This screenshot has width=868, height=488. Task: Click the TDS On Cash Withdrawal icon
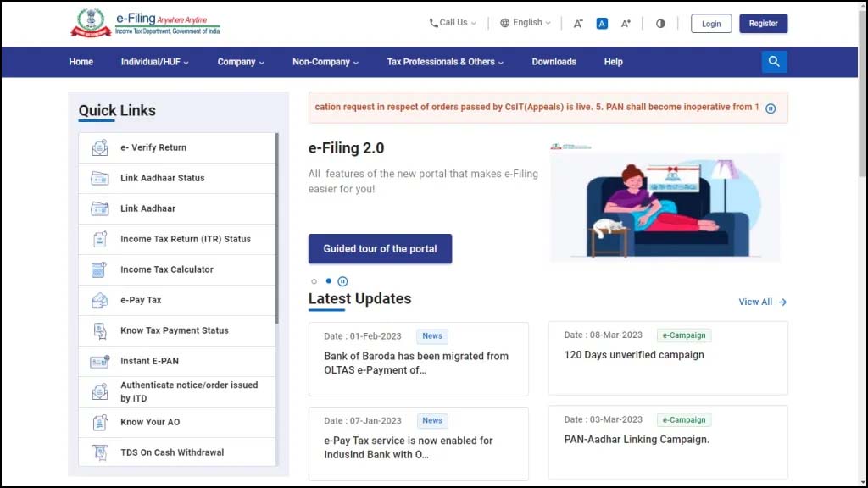[x=100, y=452]
